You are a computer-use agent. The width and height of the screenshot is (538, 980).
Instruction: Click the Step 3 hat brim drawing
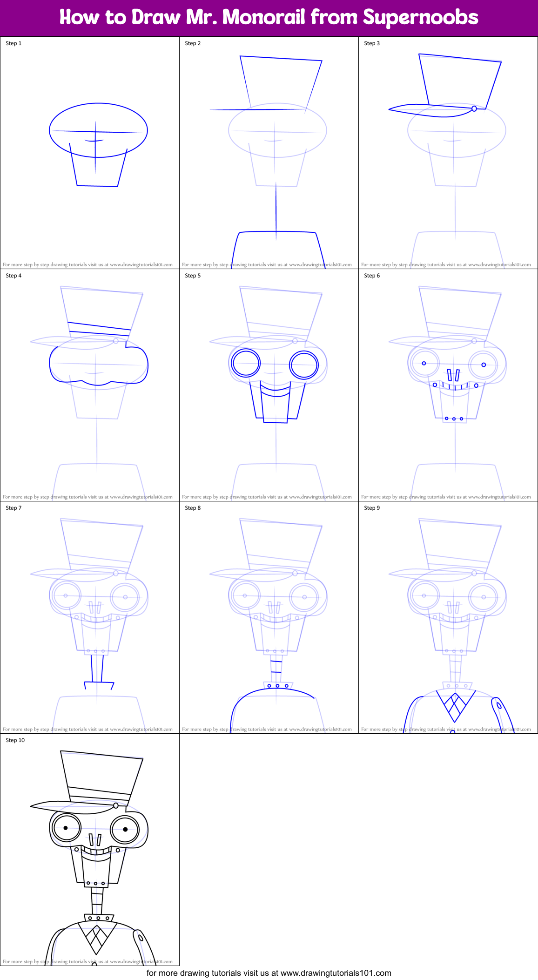pyautogui.click(x=448, y=153)
